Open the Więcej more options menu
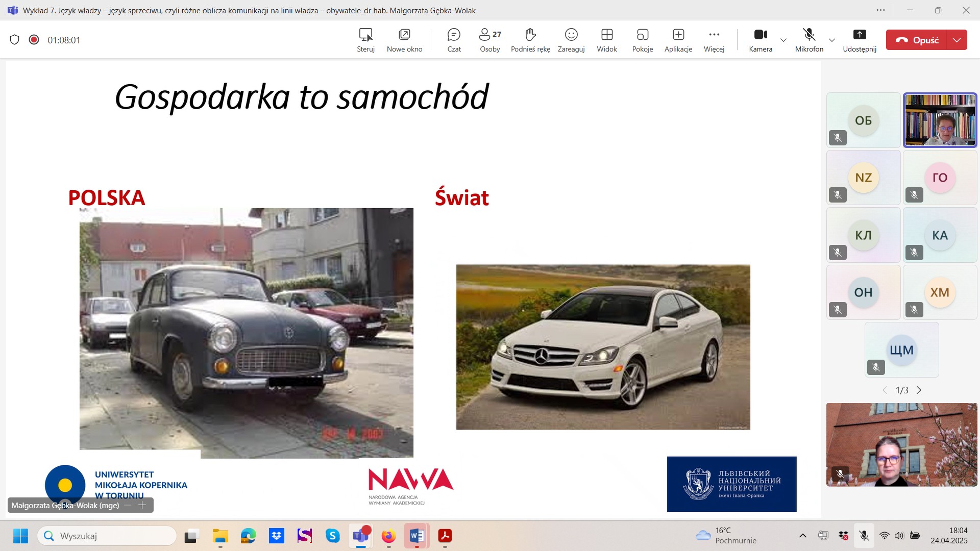 [714, 40]
